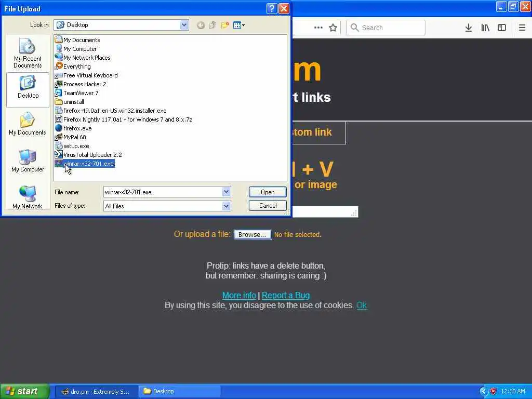Open the Firefox Library icon
This screenshot has height=399, width=532.
pyautogui.click(x=485, y=28)
